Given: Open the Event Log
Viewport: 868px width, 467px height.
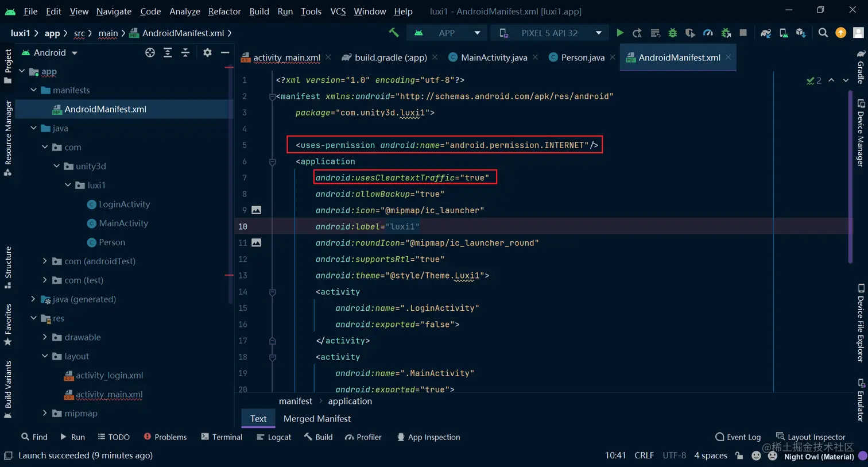Looking at the screenshot, I should coord(738,437).
